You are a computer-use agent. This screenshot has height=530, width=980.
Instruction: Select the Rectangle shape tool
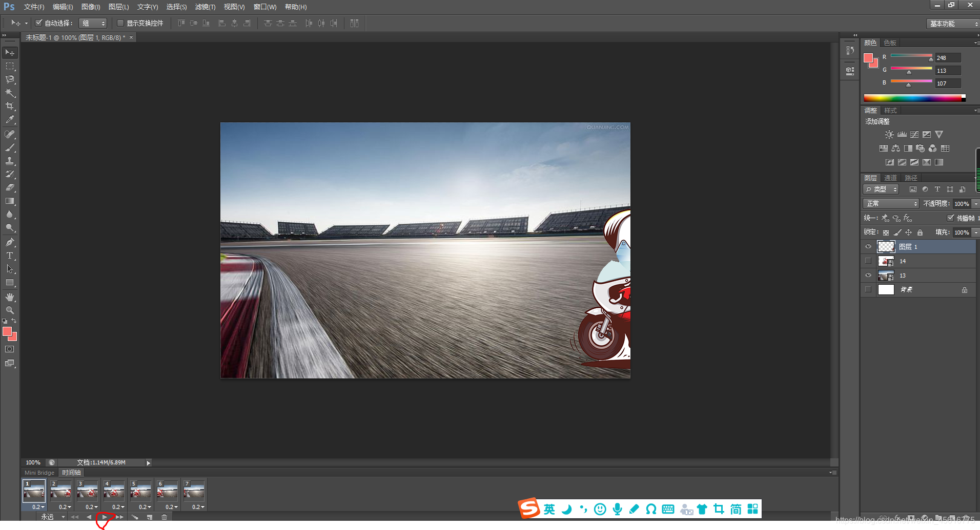10,282
